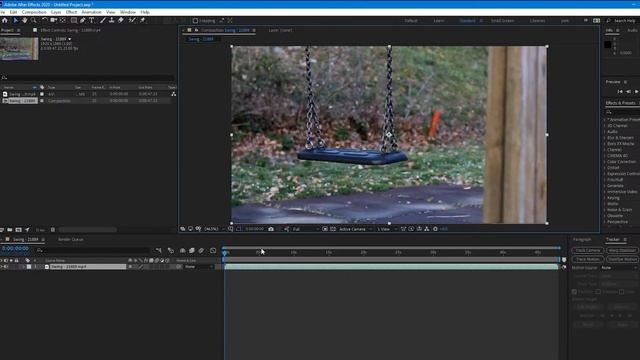
Task: Take a snapshot with the camera icon
Action: [271, 229]
